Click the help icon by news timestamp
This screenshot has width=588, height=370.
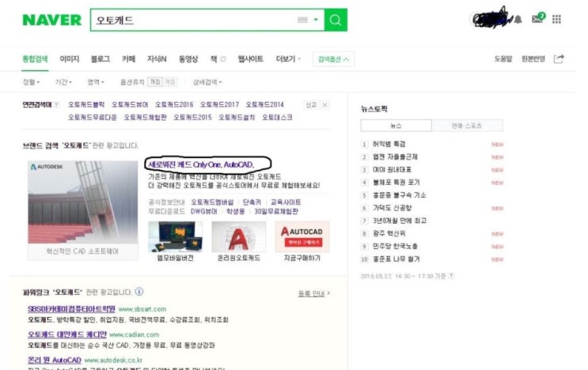[452, 276]
